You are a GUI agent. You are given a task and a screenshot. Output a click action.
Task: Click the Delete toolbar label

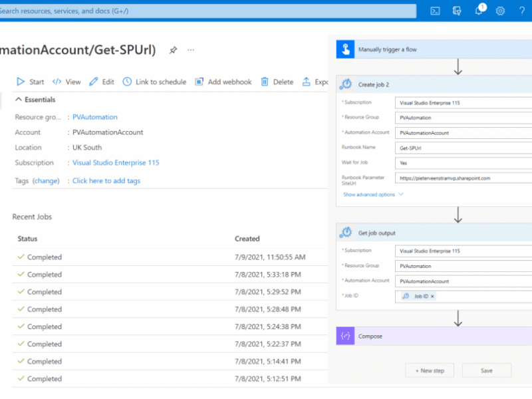(x=283, y=82)
